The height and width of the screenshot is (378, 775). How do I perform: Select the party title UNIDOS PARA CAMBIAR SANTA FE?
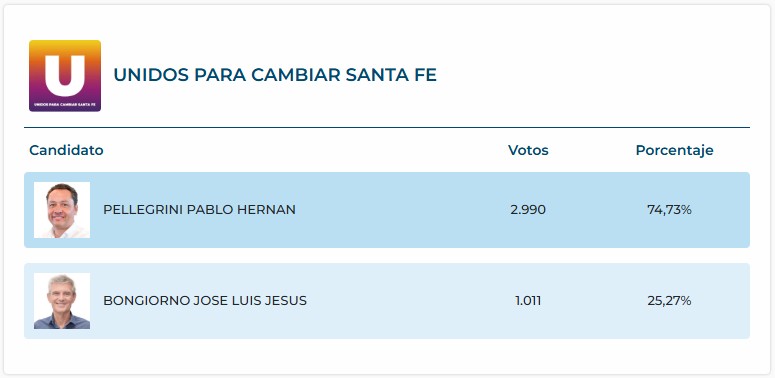(x=275, y=75)
